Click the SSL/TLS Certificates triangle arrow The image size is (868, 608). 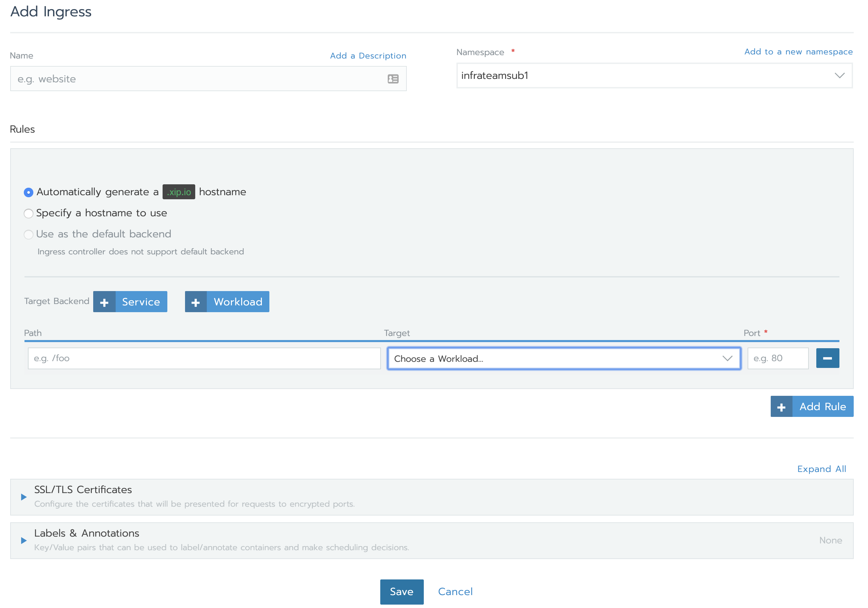pyautogui.click(x=24, y=497)
